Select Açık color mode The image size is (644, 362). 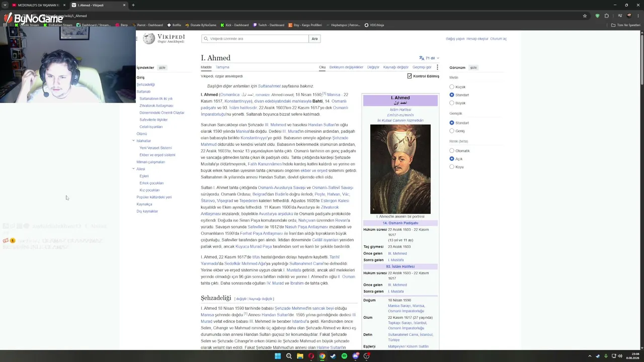452,159
